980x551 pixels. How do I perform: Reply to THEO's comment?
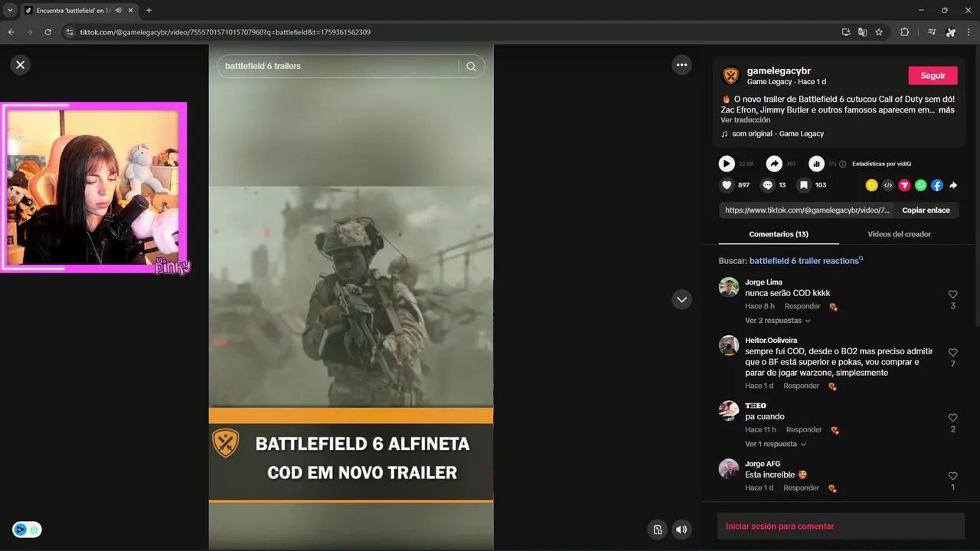pyautogui.click(x=804, y=429)
